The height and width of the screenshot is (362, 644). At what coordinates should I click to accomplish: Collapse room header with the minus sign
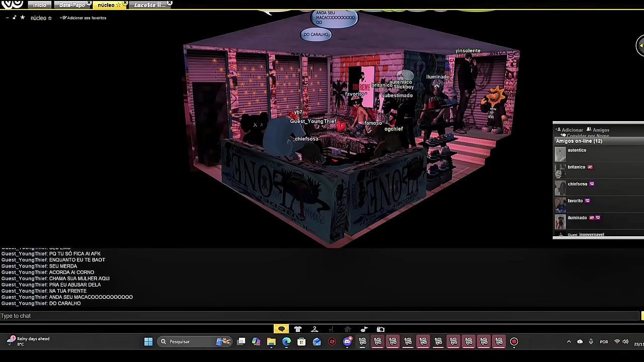click(7, 18)
